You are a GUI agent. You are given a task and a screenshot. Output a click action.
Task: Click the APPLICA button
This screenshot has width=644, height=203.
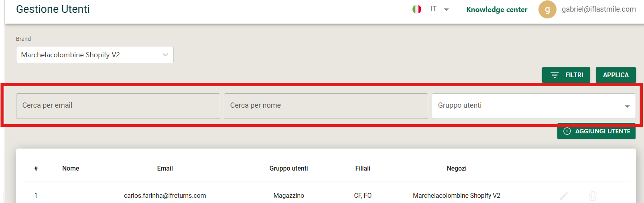point(616,75)
